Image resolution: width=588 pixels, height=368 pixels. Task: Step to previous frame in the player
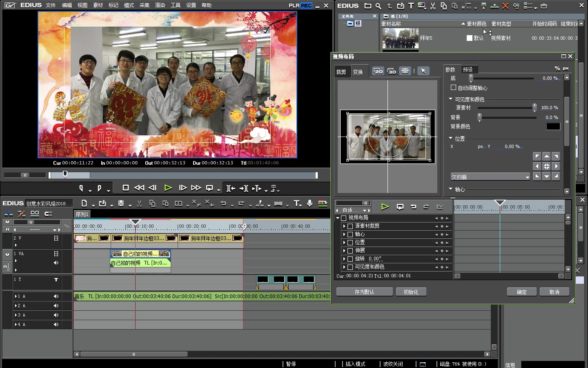[153, 188]
